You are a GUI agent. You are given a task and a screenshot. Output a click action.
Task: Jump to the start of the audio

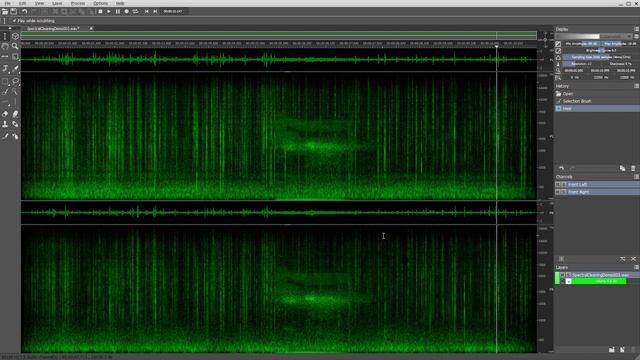147,11
